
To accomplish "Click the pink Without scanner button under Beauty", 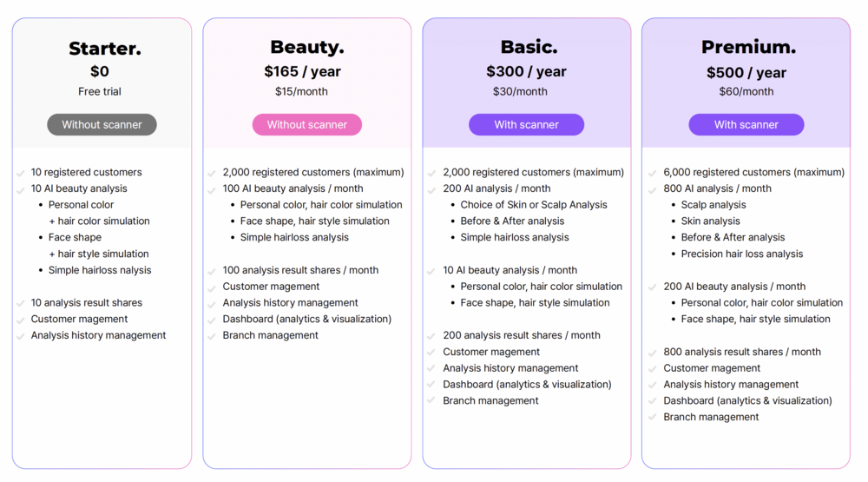I will coord(306,125).
